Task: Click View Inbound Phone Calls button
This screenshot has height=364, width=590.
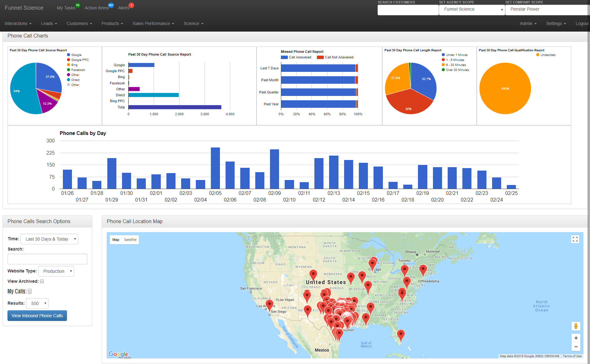Action: click(x=37, y=316)
